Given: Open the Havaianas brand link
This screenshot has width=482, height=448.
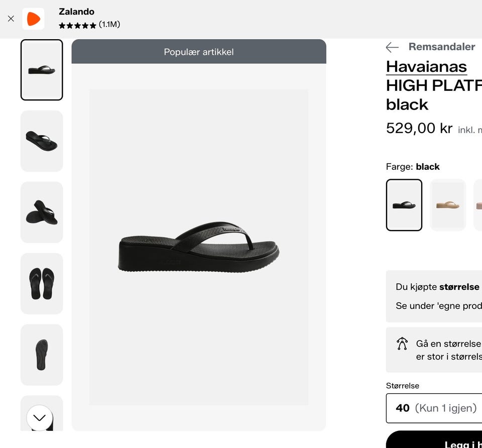Looking at the screenshot, I should point(426,67).
